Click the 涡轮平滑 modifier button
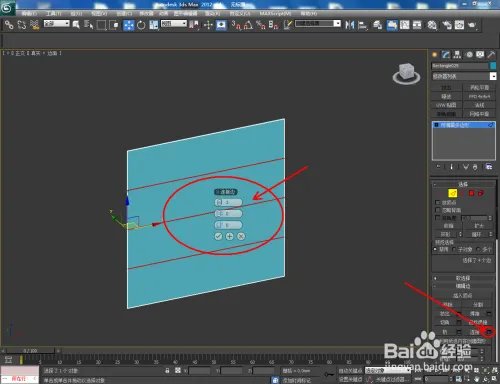 pos(480,88)
